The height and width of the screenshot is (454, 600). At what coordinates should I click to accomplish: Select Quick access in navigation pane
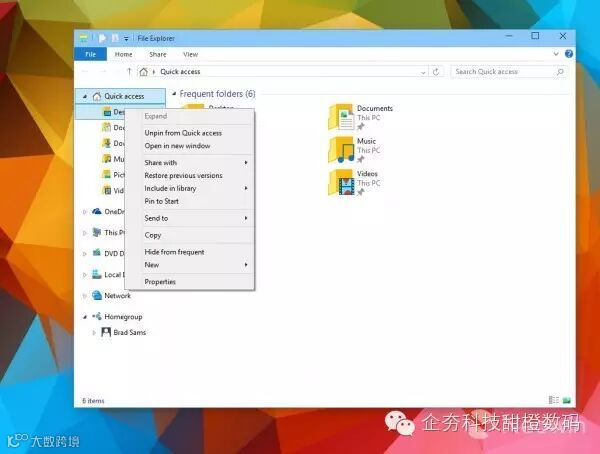pos(124,96)
